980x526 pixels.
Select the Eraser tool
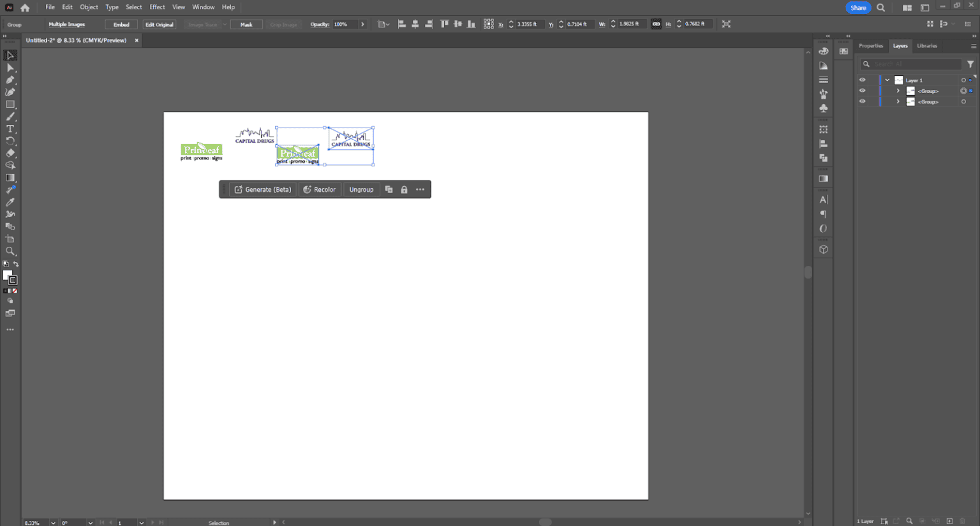(10, 152)
